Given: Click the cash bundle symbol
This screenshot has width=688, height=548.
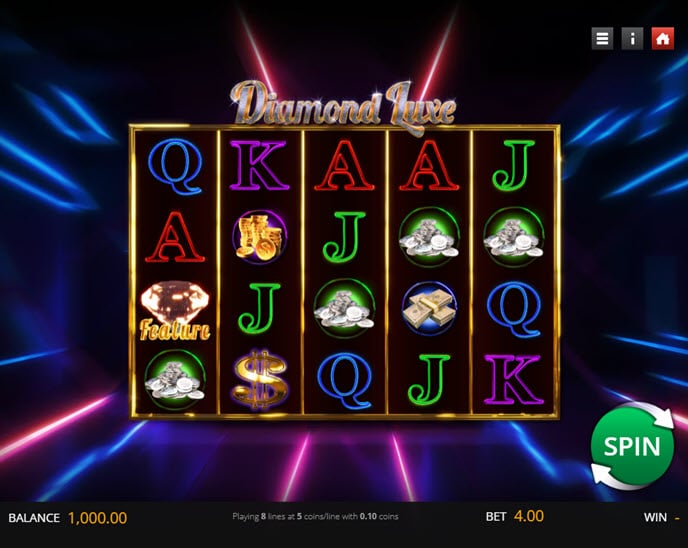Looking at the screenshot, I should (429, 308).
